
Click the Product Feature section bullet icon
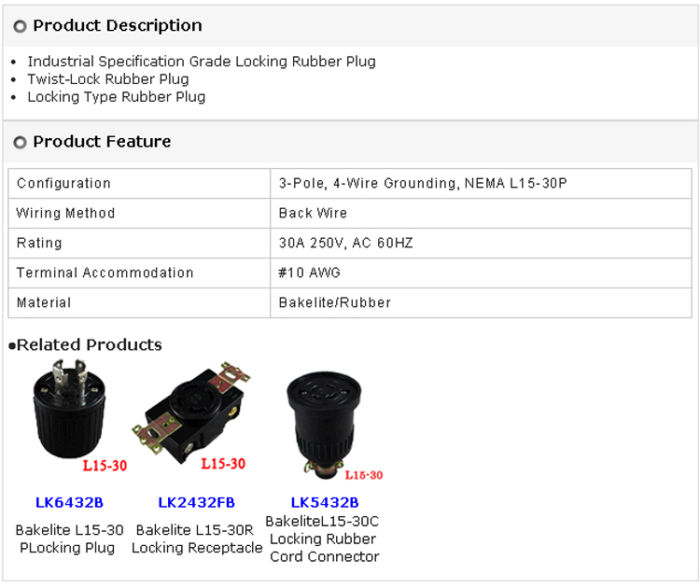point(20,143)
